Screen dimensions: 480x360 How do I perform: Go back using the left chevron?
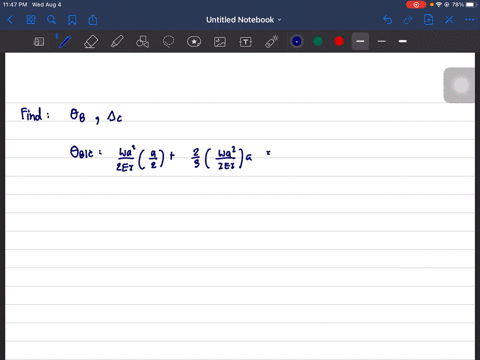point(10,20)
